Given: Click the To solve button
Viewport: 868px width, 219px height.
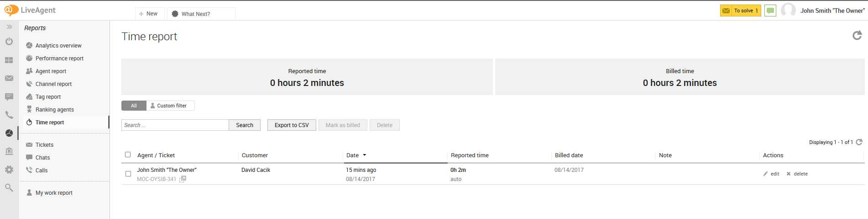Looking at the screenshot, I should [740, 11].
